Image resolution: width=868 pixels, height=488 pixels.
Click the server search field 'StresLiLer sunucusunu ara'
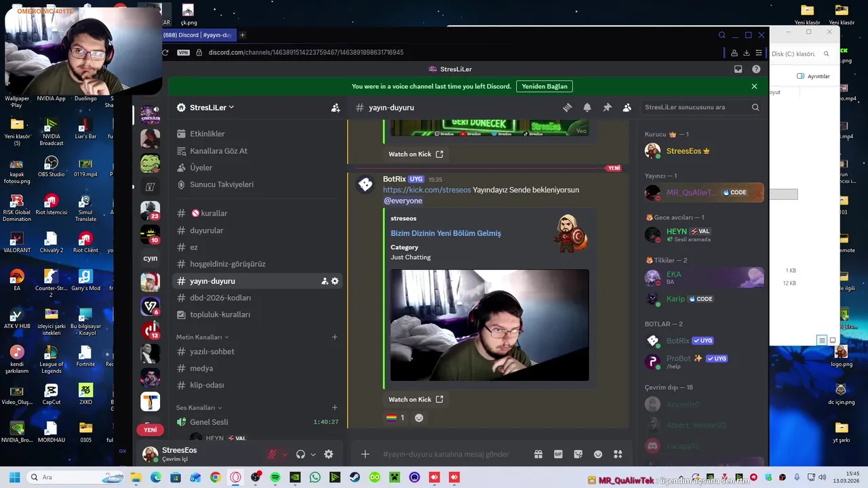pyautogui.click(x=702, y=107)
